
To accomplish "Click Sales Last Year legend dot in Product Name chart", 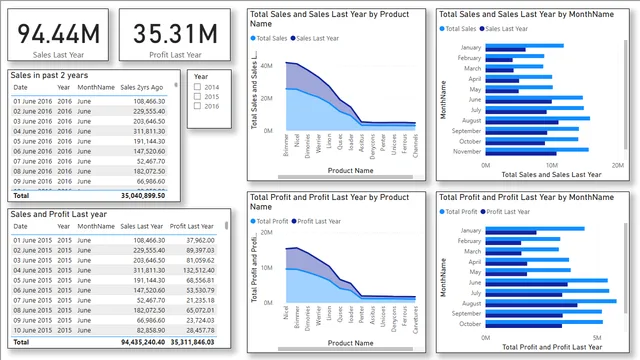I will [x=293, y=38].
